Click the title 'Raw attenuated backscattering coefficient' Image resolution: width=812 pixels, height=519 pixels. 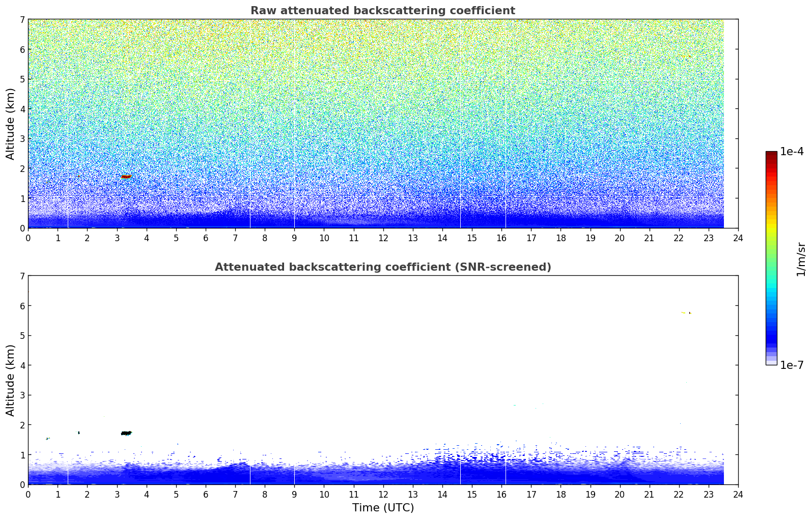point(383,11)
